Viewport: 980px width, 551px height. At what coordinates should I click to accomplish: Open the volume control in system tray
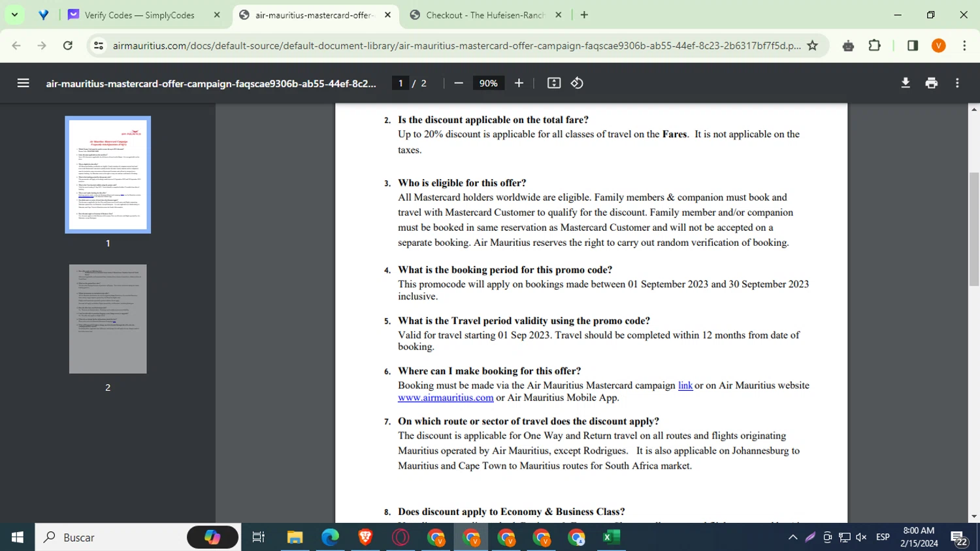(861, 537)
